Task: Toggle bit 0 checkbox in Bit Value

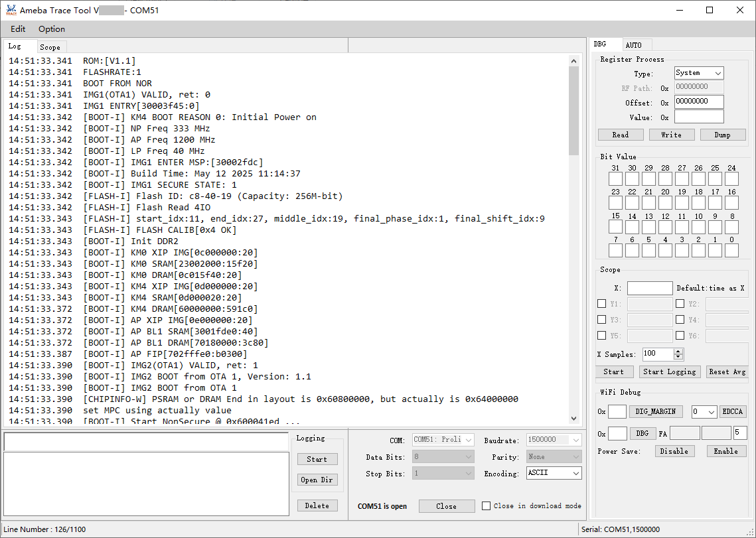Action: pos(731,251)
